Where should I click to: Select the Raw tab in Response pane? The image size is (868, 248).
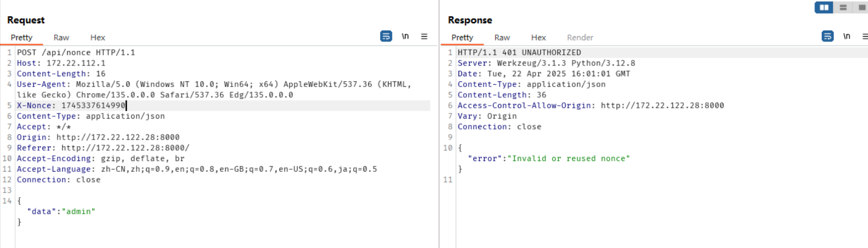[502, 37]
